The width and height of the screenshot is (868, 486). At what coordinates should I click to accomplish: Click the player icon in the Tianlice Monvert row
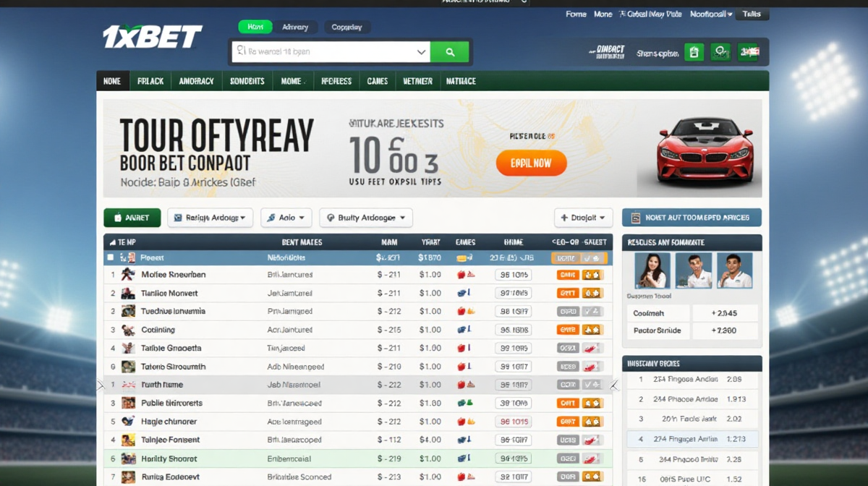[x=128, y=293]
